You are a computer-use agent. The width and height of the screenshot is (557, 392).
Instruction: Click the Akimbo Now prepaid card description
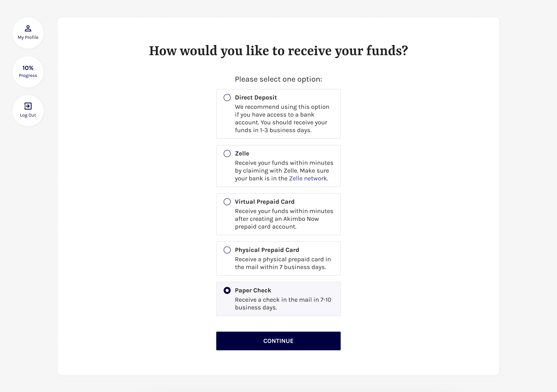point(284,219)
